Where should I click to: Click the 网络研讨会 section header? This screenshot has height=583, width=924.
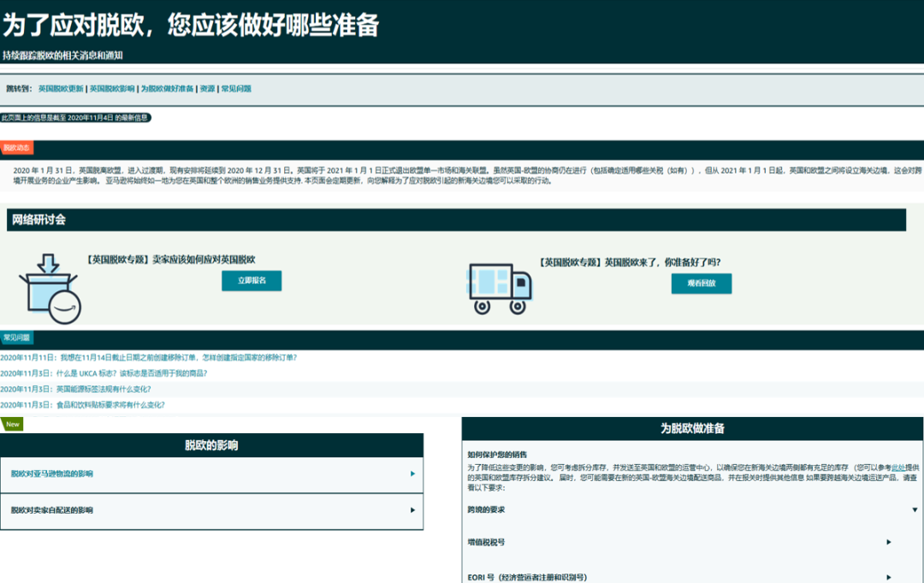click(456, 220)
